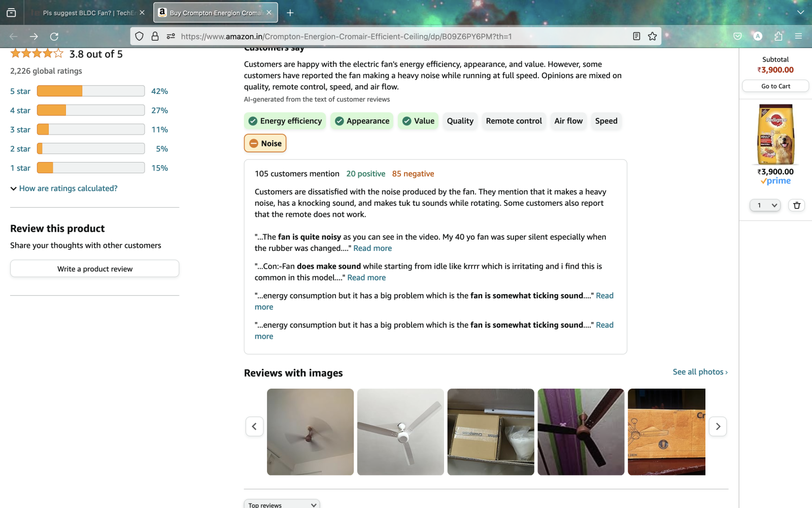The width and height of the screenshot is (812, 508).
Task: Toggle reader view icon
Action: click(636, 37)
